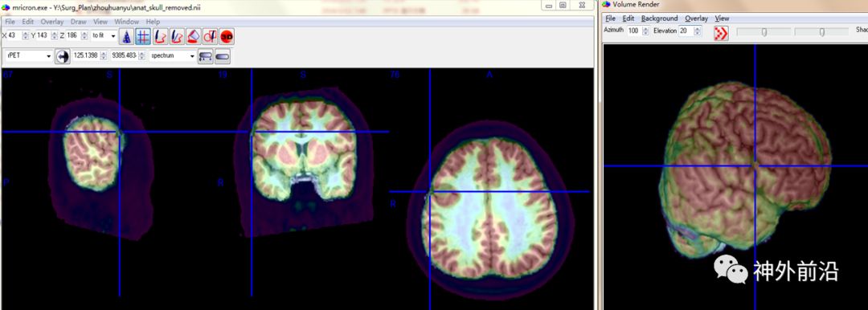Select the pen drawing tool icon
868x310 pixels.
pyautogui.click(x=160, y=36)
